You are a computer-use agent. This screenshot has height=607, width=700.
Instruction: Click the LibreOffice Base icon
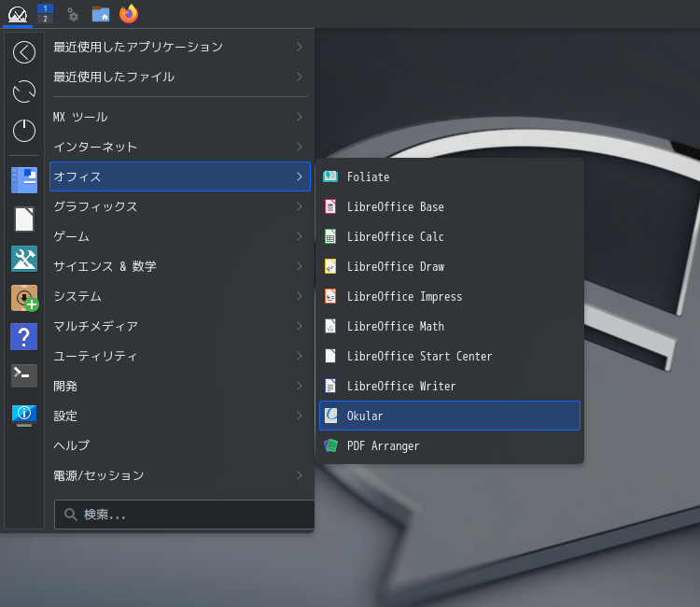coord(330,206)
